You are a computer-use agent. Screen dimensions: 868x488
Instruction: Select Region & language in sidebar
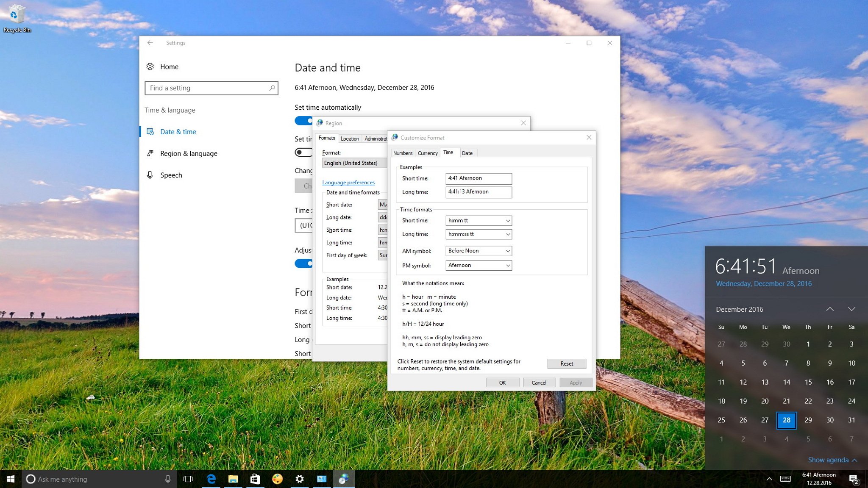[x=188, y=153]
